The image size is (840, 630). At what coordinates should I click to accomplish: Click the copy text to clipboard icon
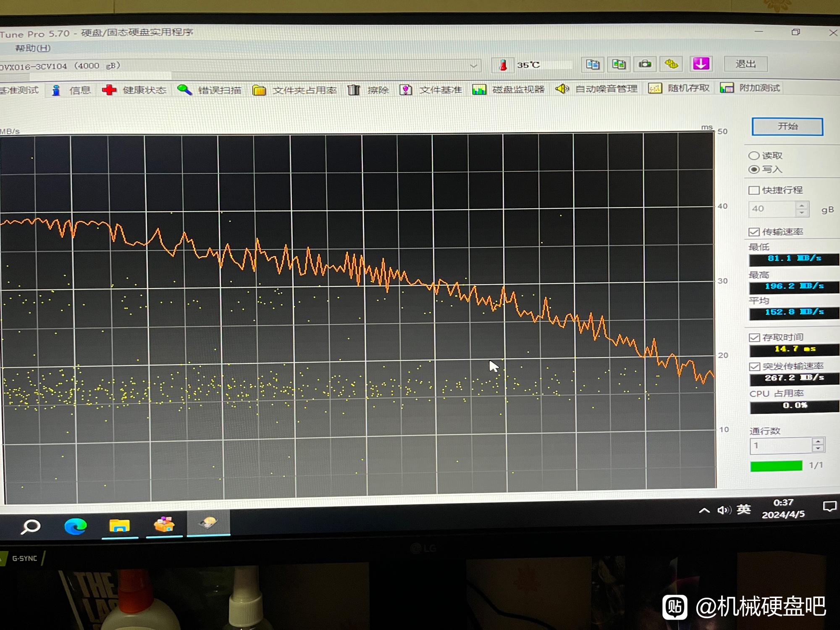click(593, 64)
